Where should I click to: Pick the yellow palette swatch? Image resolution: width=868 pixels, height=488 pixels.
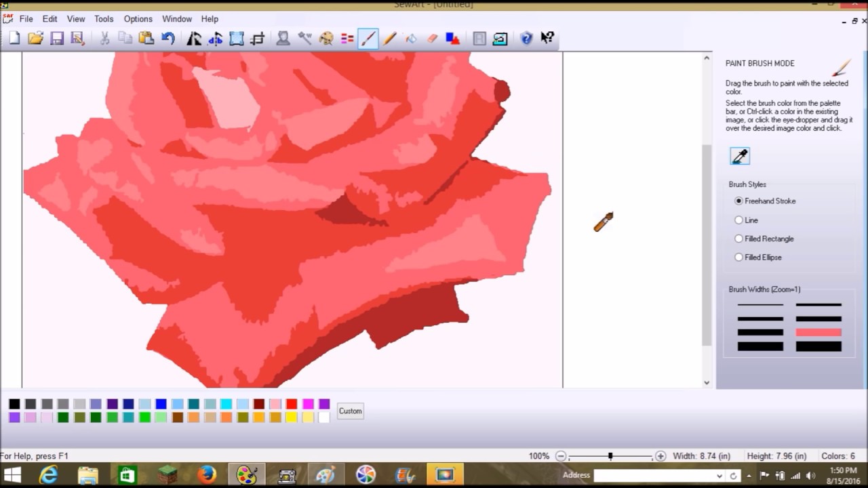coord(292,418)
